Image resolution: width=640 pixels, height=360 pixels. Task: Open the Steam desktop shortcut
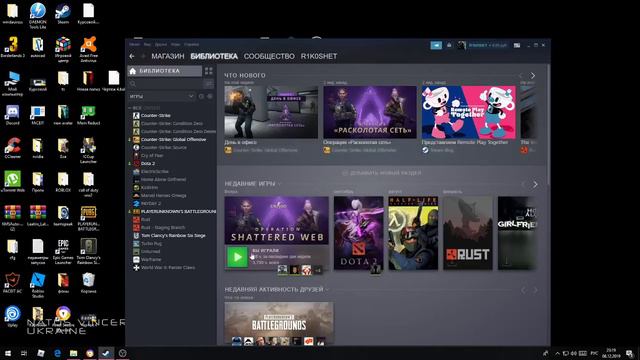tap(63, 14)
